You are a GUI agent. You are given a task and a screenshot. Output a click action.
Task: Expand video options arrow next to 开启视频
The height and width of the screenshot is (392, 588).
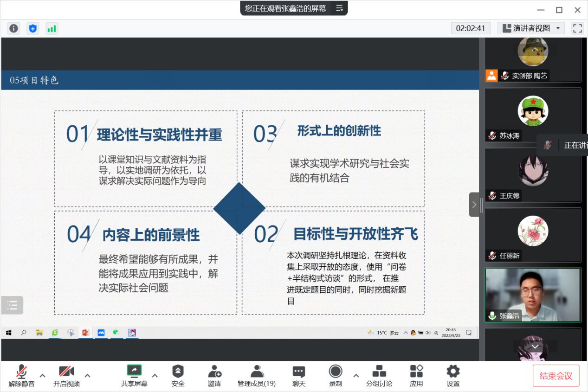tap(87, 375)
